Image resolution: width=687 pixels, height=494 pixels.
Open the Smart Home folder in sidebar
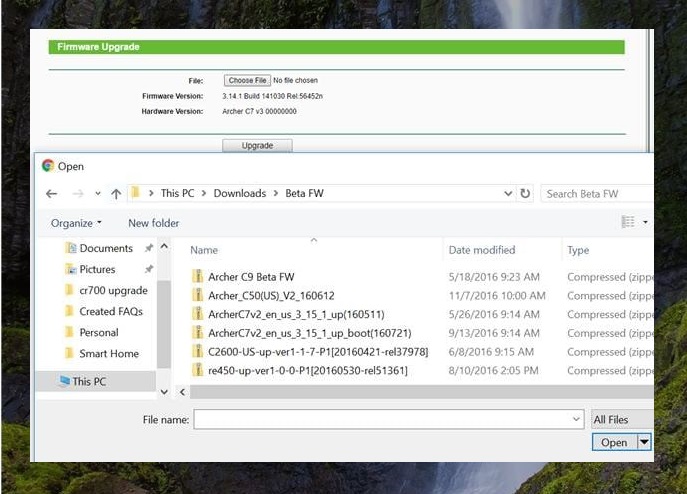[x=109, y=353]
